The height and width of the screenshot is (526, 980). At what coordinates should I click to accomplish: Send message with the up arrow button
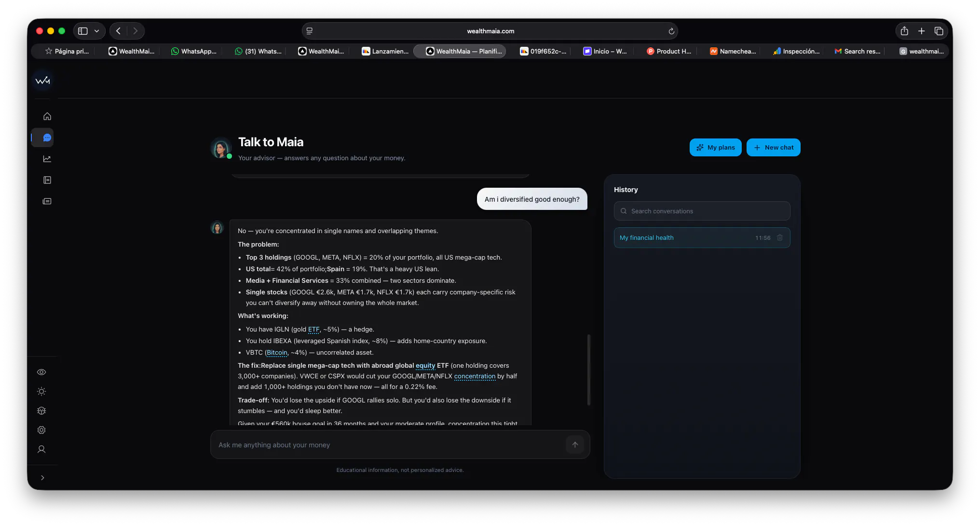click(575, 444)
